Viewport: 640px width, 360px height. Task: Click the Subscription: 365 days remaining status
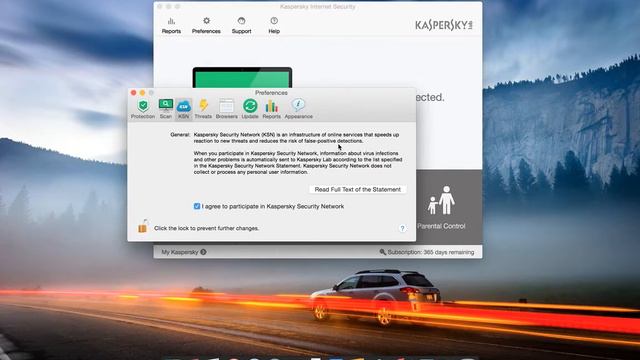tap(427, 252)
